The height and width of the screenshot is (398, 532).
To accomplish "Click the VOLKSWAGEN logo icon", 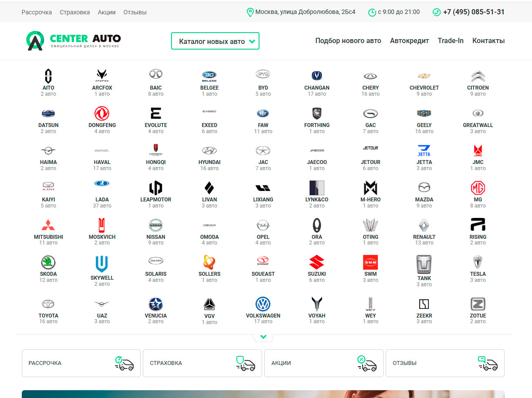I will [263, 304].
